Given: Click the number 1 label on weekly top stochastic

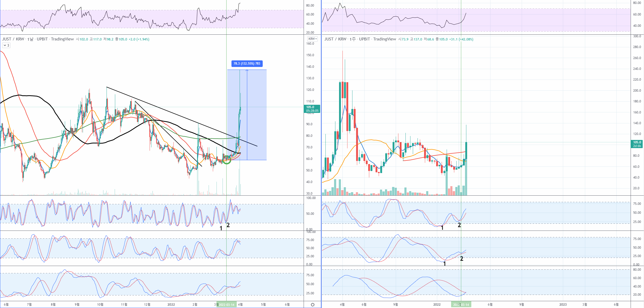Looking at the screenshot, I should pos(442,228).
